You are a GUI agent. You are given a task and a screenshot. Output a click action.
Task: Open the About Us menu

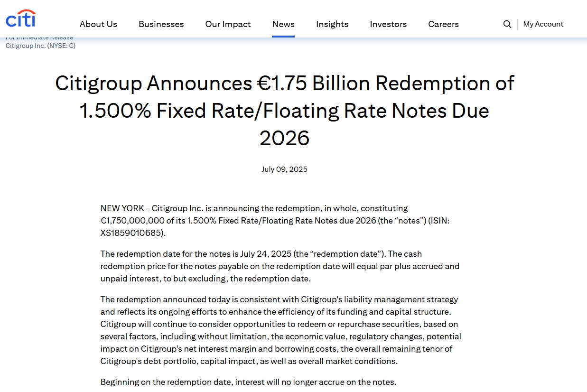point(98,24)
